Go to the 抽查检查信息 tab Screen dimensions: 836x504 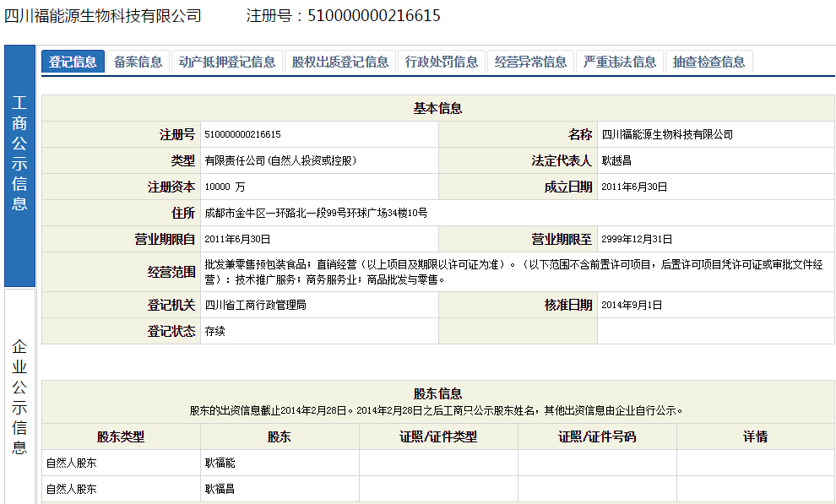(x=708, y=62)
